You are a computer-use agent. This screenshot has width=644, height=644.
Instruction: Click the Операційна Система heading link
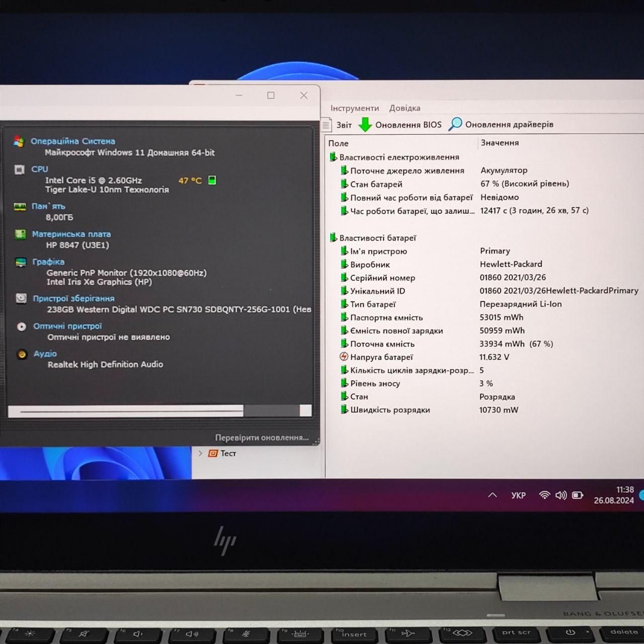click(x=73, y=141)
